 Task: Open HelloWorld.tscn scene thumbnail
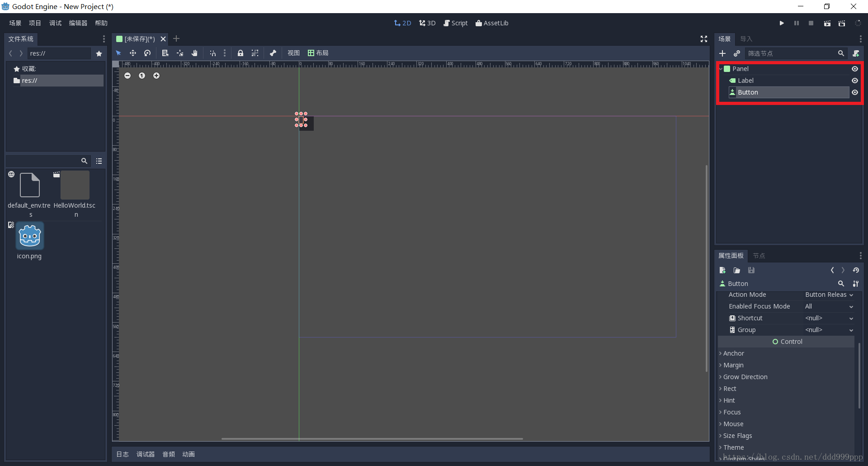75,185
